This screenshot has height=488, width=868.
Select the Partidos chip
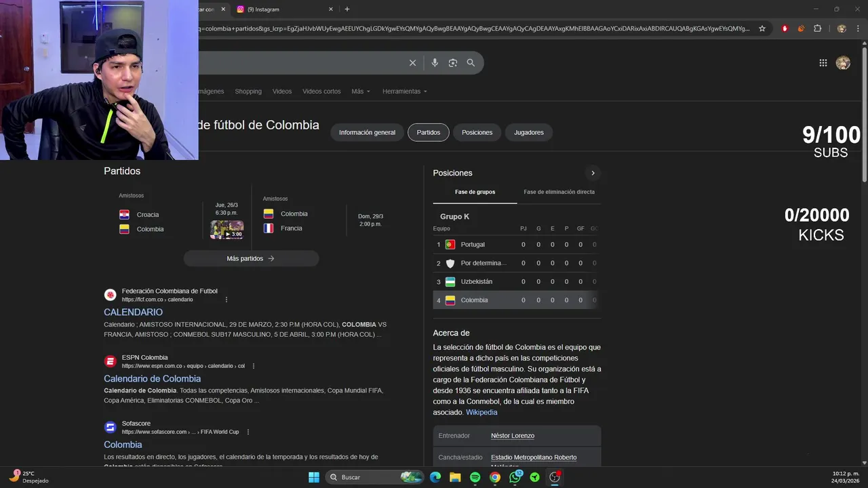coord(429,132)
